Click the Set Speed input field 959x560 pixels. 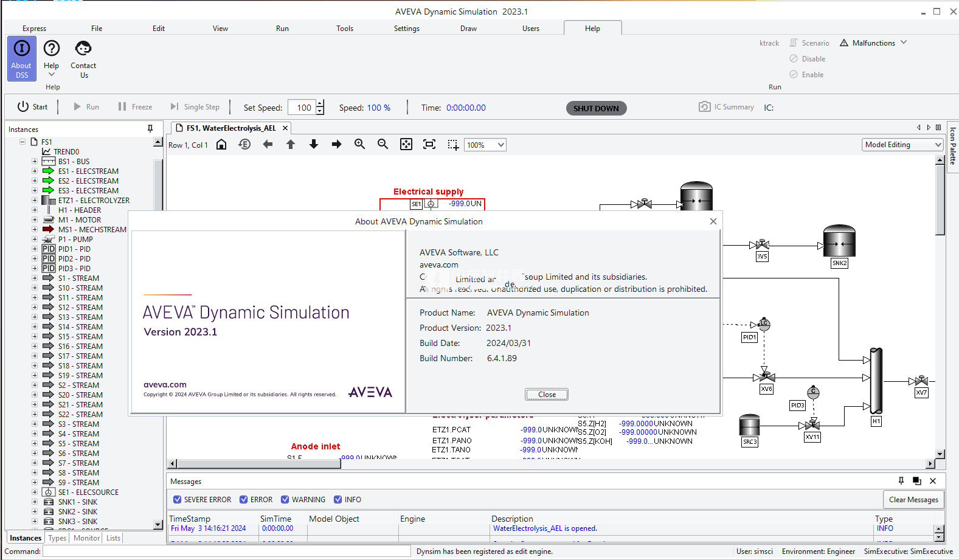point(302,108)
